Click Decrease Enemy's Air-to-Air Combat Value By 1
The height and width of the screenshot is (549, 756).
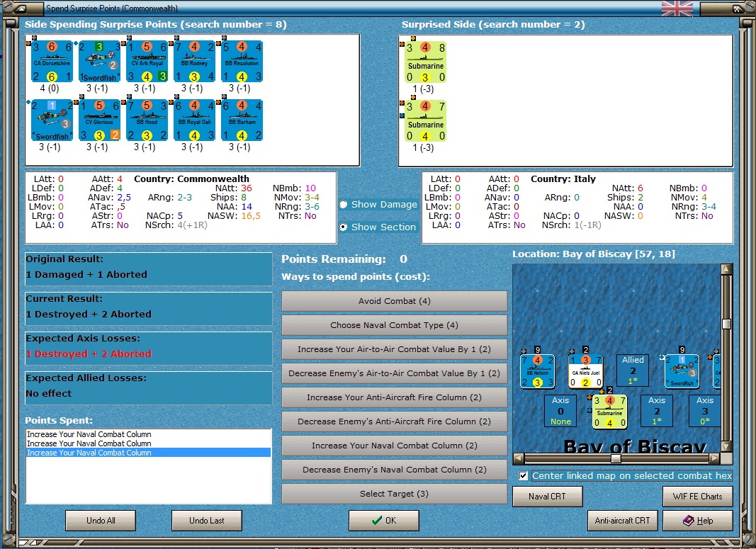[x=395, y=373]
